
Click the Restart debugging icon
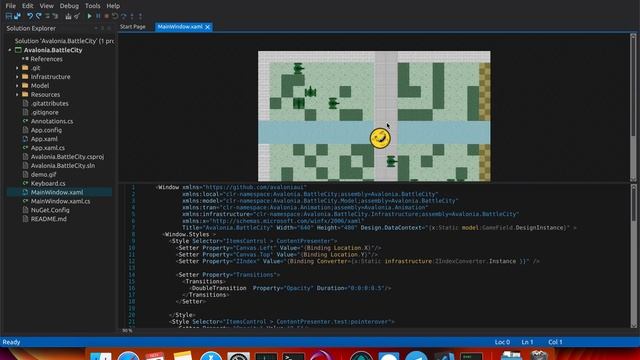(115, 16)
